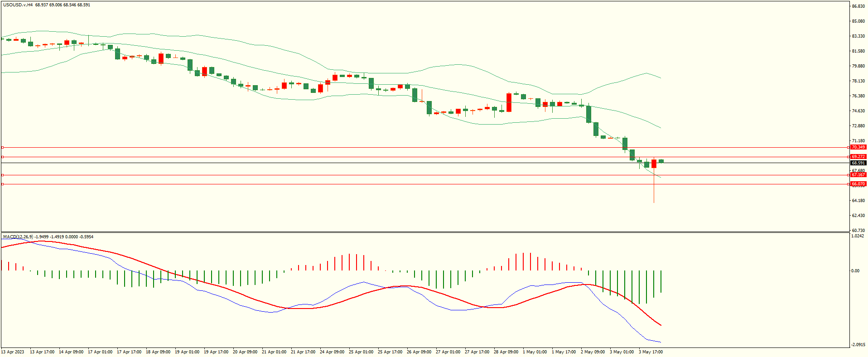
Task: Click the 76.380 price scale label
Action: point(858,96)
